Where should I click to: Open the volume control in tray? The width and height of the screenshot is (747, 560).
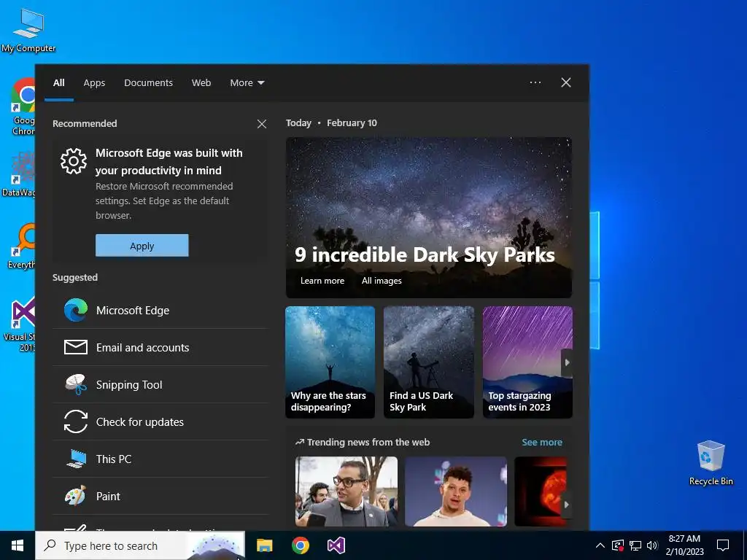652,545
